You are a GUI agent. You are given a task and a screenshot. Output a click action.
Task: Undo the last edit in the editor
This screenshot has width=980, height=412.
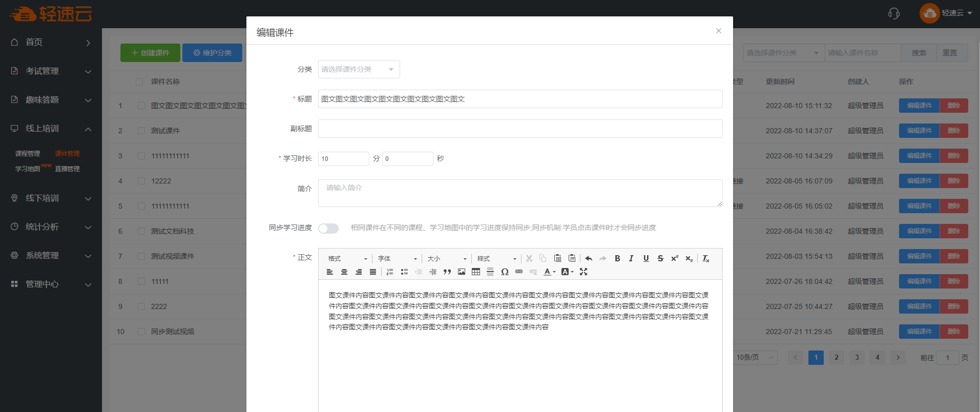point(589,259)
